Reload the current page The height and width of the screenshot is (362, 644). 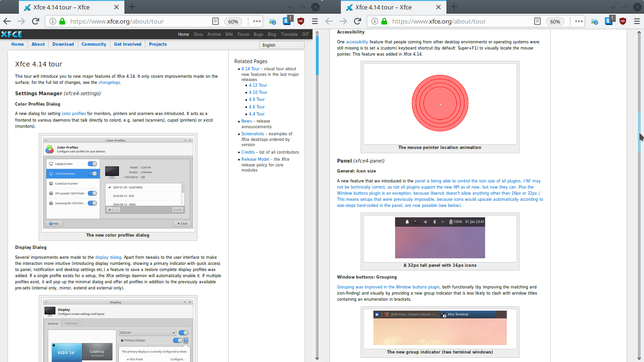(x=35, y=21)
